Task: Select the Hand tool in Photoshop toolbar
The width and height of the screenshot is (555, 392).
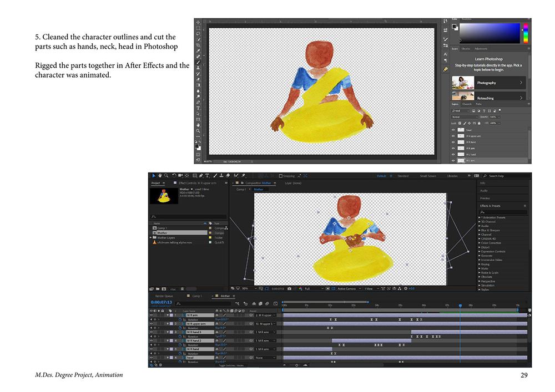Action: tap(198, 125)
